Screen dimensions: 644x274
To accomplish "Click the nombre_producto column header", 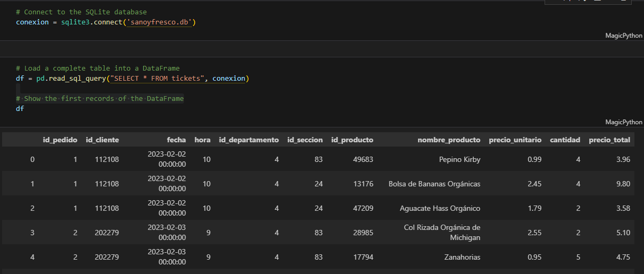I will click(449, 140).
